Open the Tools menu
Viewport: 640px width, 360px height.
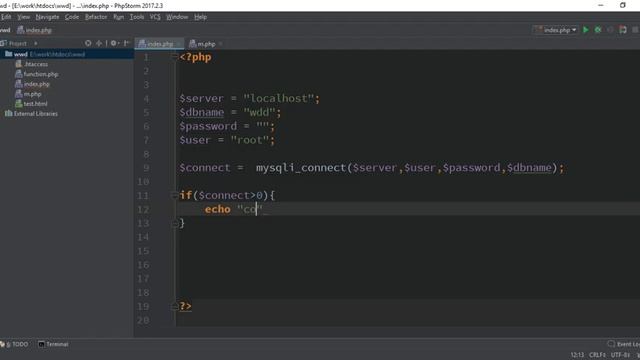tap(137, 17)
